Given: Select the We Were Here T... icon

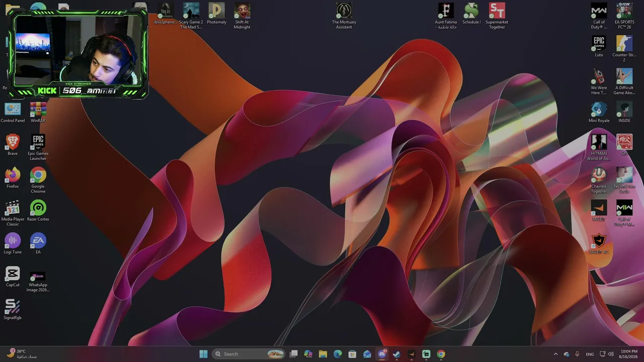Looking at the screenshot, I should 599,81.
